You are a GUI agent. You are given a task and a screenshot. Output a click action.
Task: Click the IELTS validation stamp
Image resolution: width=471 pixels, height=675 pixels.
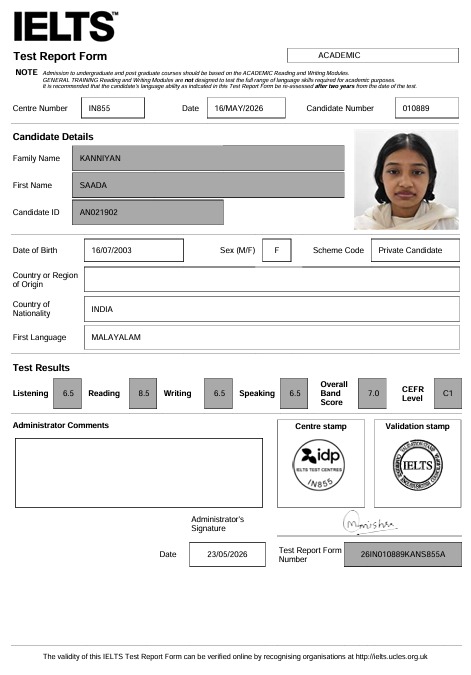point(418,465)
